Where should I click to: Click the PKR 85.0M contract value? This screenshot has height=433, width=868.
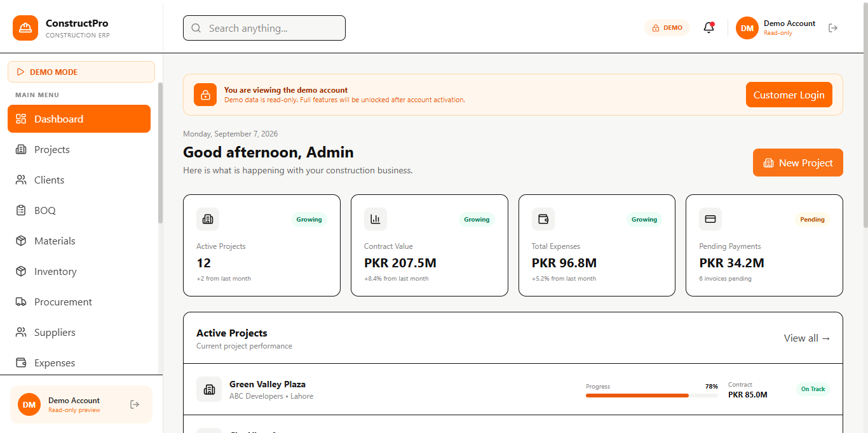pyautogui.click(x=748, y=395)
